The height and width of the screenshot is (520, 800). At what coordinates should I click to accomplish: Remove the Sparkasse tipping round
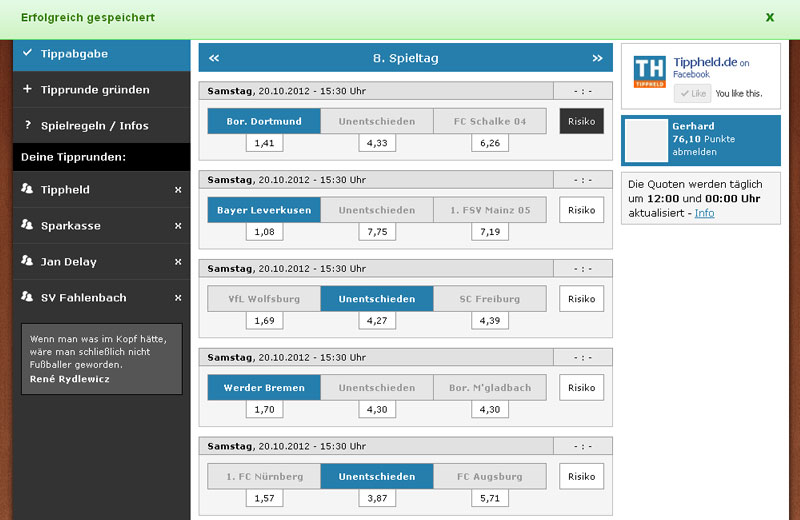[178, 226]
